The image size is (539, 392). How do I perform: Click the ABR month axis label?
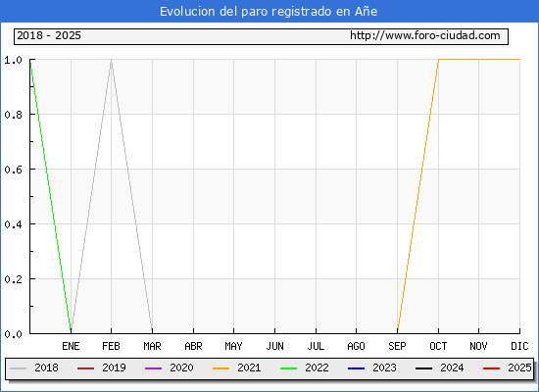click(x=193, y=346)
